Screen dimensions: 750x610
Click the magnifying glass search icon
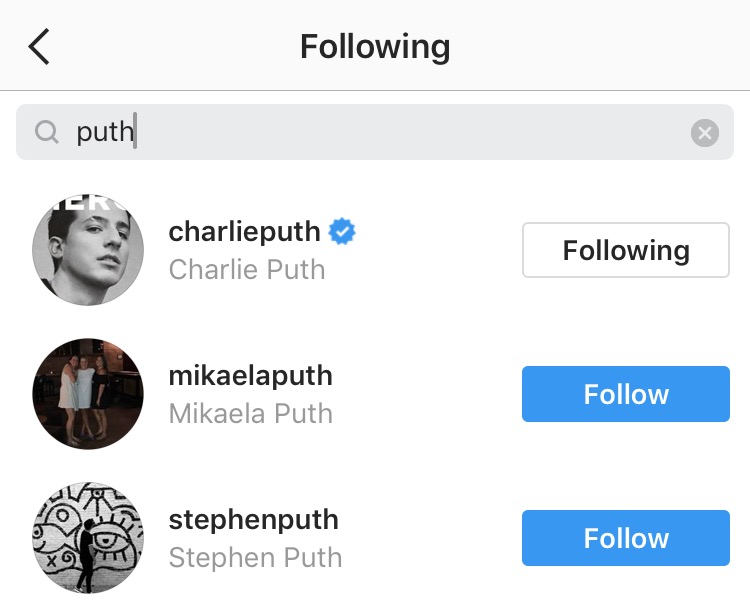[46, 132]
